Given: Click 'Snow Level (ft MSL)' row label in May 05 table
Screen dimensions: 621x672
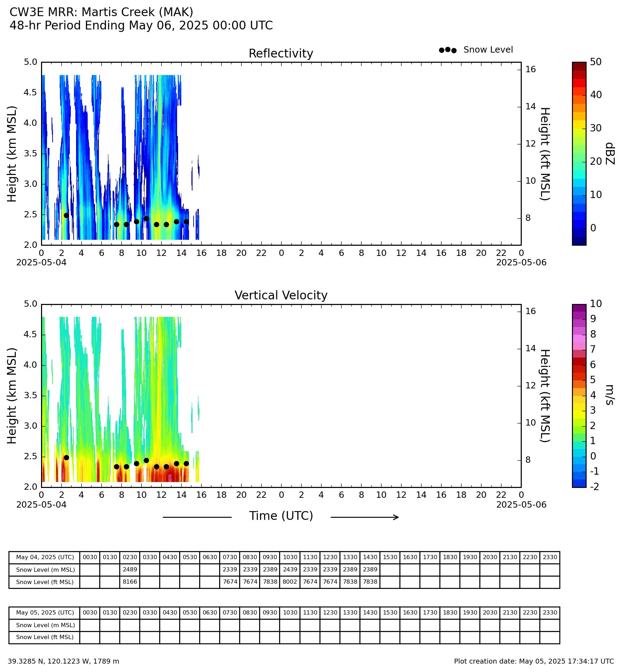Looking at the screenshot, I should 45,637.
